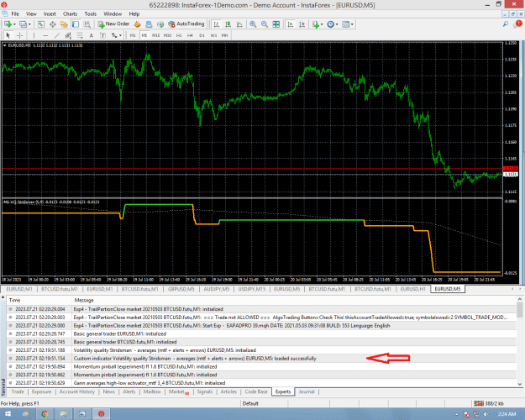Image resolution: width=525 pixels, height=420 pixels.
Task: Click the search magnifier icon
Action: coord(506,24)
